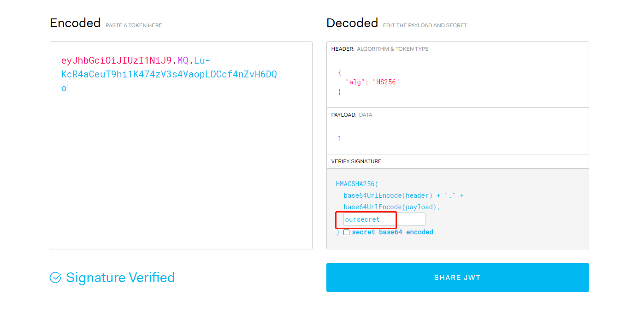Click the VERIFY SIGNATURE section label
The image size is (644, 313).
356,161
